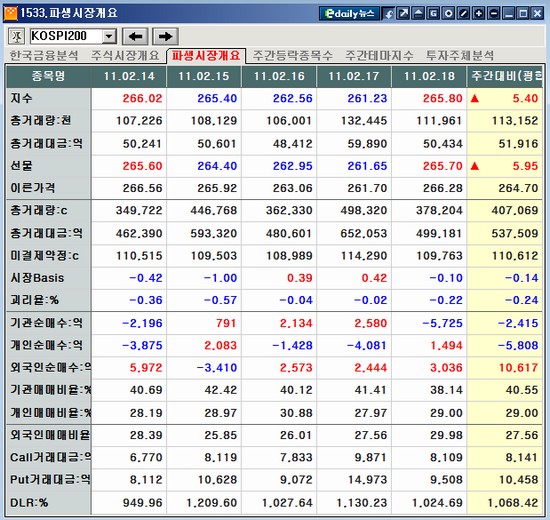Click the slash pencil icon in title bar
Viewport: 550px width, 520px height.
click(x=464, y=14)
